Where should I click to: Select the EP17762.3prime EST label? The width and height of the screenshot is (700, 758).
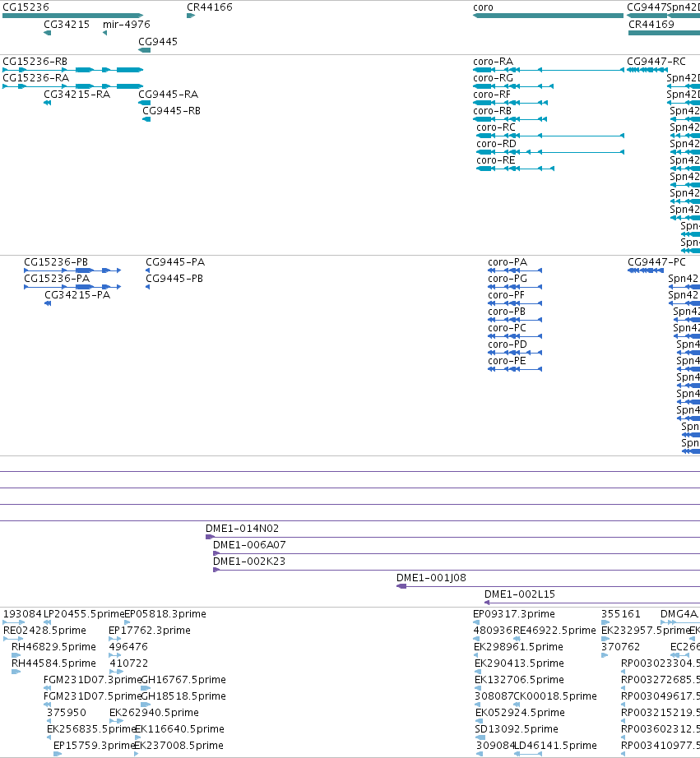(x=150, y=631)
